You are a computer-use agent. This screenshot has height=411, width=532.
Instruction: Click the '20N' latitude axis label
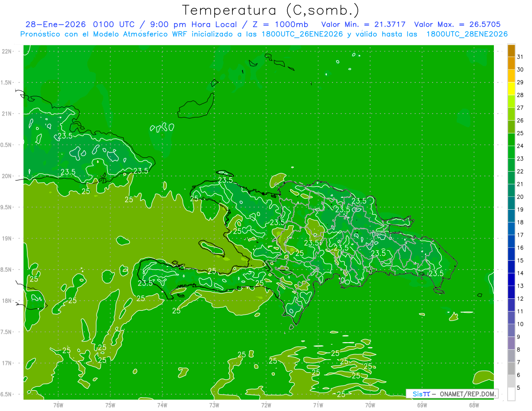click(x=8, y=176)
